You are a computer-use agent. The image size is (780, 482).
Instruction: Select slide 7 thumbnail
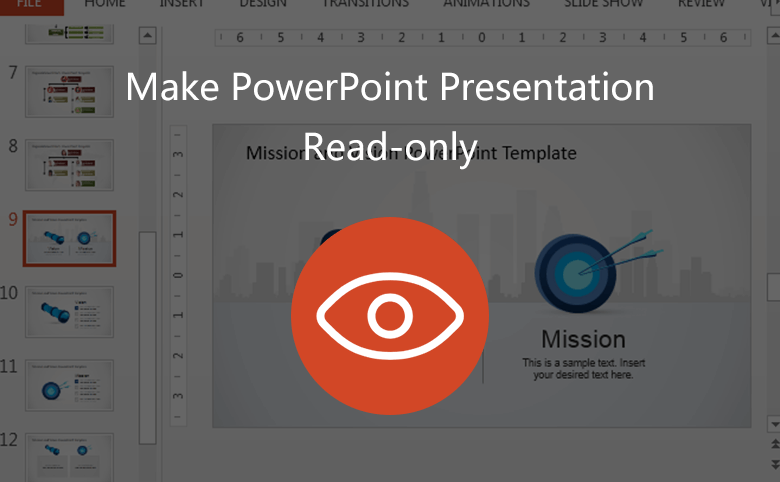pos(70,92)
